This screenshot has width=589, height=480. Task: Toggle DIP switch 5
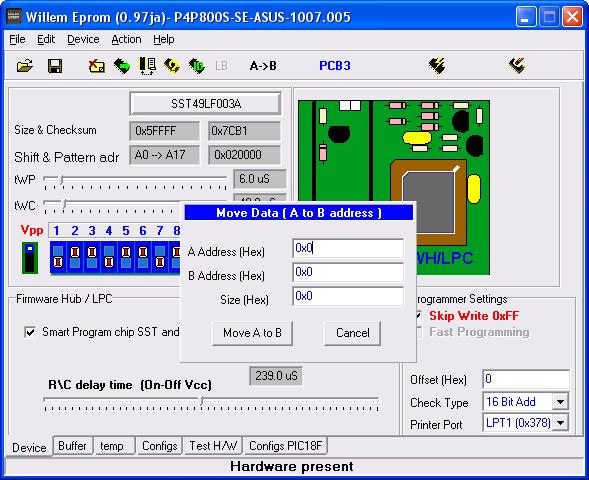(x=126, y=258)
